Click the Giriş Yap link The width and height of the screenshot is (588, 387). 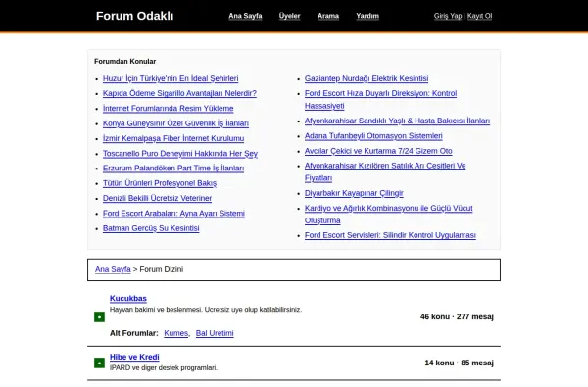point(448,16)
